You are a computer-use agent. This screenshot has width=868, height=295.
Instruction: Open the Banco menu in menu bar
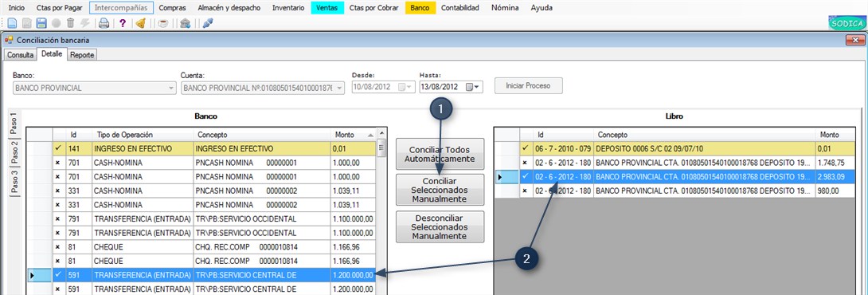pos(420,8)
